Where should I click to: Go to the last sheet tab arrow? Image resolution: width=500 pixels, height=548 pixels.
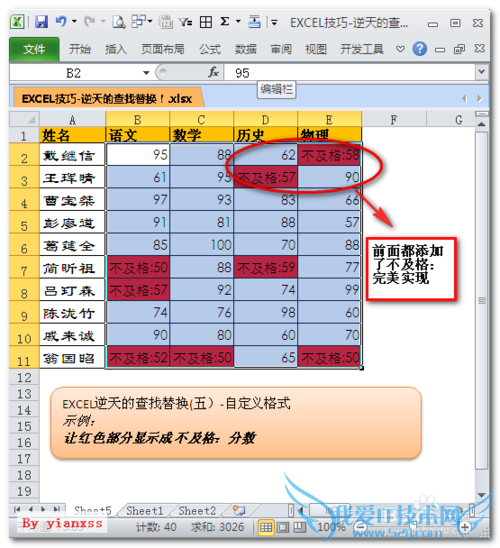pos(57,510)
